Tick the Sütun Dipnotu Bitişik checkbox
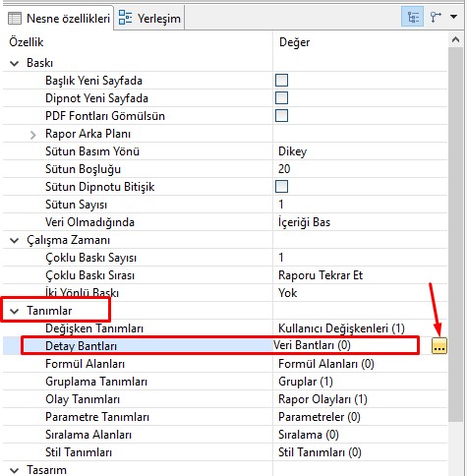Viewport: 467px width, 476px height. [x=281, y=187]
